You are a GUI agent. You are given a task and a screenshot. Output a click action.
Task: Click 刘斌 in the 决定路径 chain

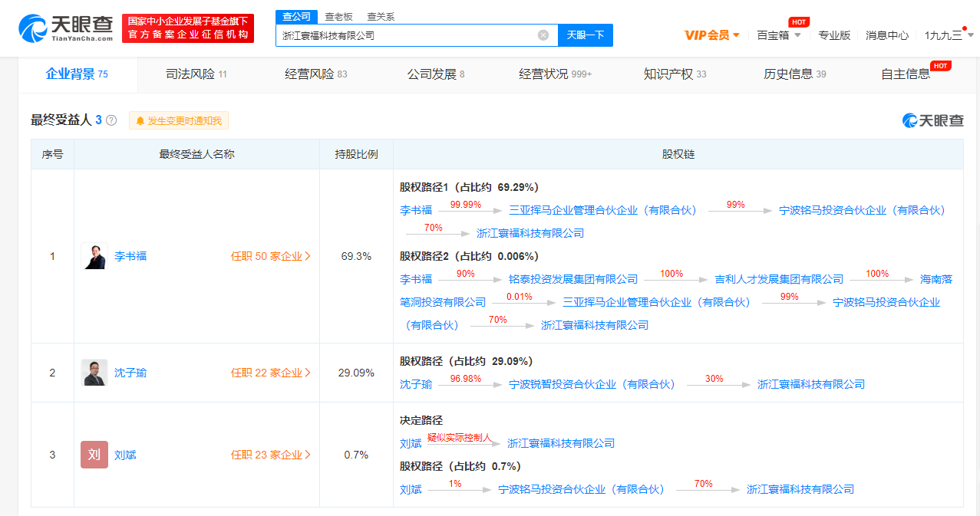[411, 443]
